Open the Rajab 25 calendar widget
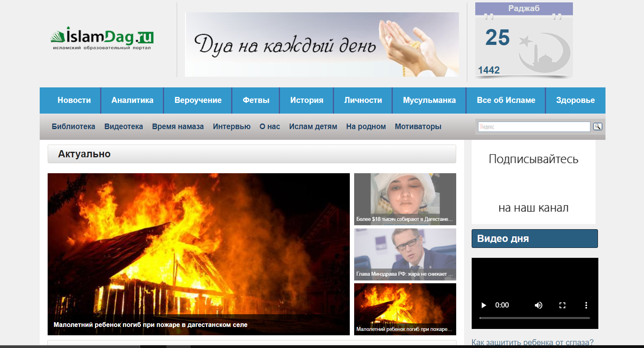 pyautogui.click(x=524, y=40)
